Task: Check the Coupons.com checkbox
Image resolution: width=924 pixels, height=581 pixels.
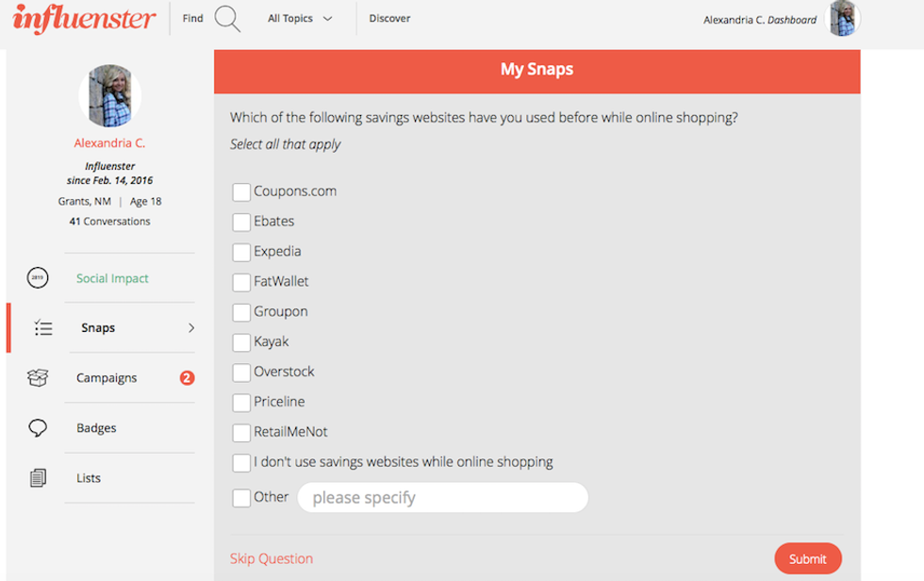Action: (x=241, y=192)
